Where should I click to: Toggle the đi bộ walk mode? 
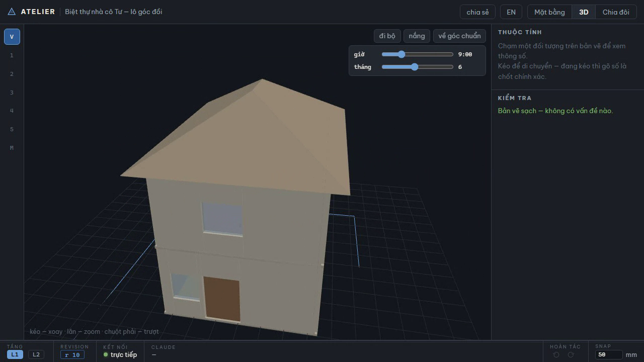tap(387, 36)
